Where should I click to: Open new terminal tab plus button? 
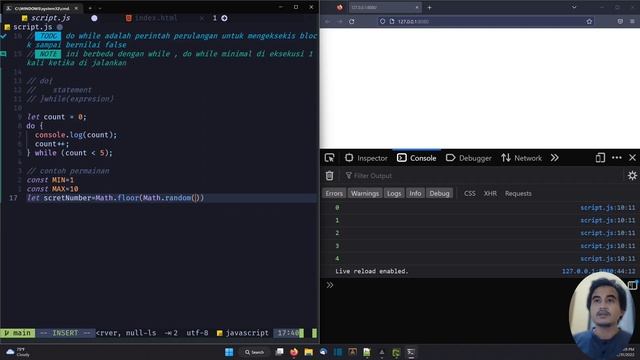pos(90,8)
